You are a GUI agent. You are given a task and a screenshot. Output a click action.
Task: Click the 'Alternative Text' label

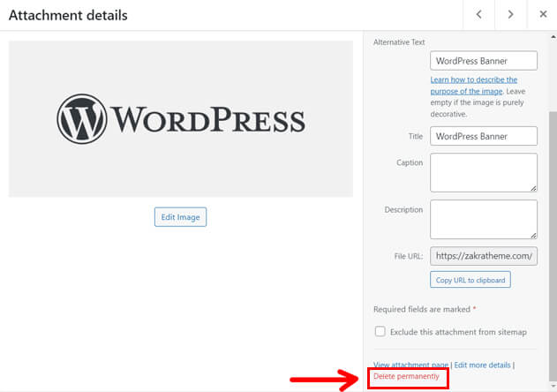pos(399,41)
